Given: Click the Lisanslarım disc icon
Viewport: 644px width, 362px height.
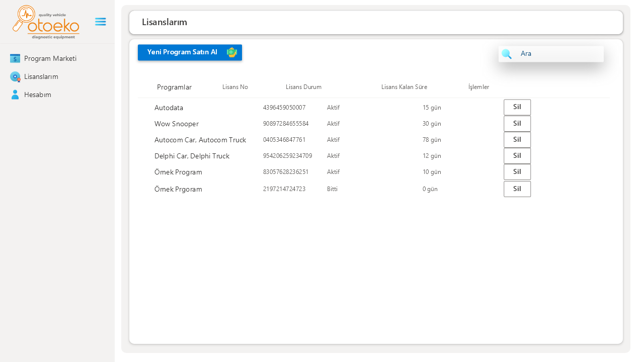Looking at the screenshot, I should (x=15, y=76).
